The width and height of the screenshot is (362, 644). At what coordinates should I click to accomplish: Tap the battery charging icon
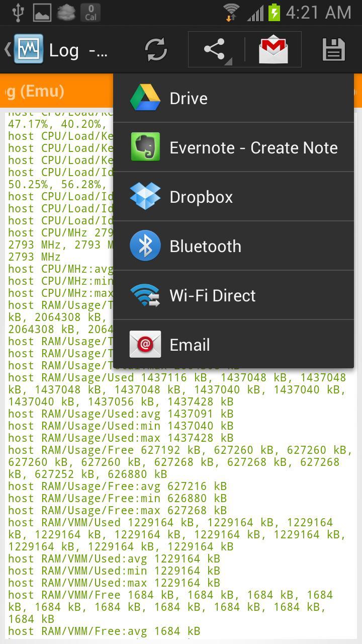coord(274,13)
